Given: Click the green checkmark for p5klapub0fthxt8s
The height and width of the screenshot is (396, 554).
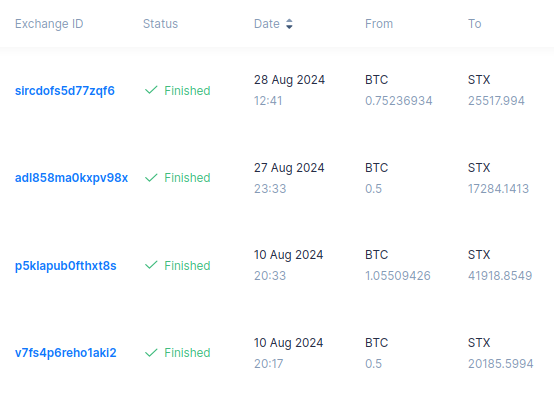Looking at the screenshot, I should (151, 265).
